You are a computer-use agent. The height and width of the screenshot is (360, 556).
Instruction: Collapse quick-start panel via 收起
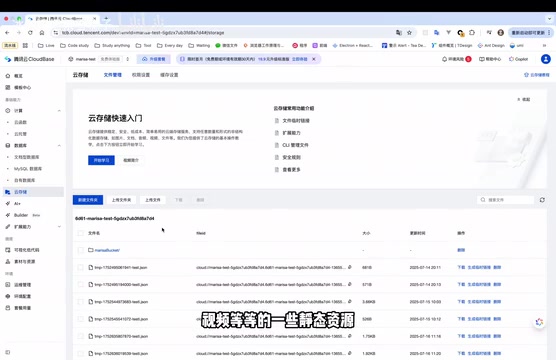[x=523, y=99]
